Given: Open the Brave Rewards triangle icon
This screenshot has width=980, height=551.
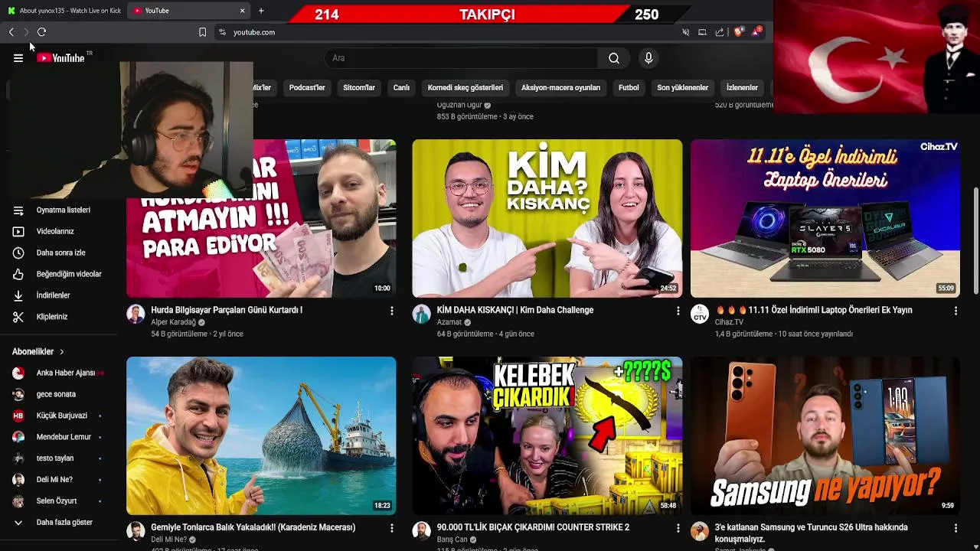Looking at the screenshot, I should pos(756,32).
